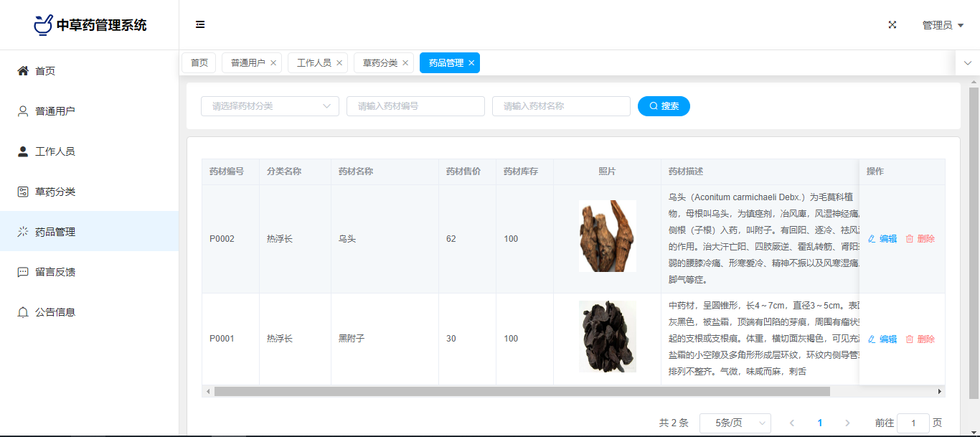Click the blue 搜索 button
This screenshot has width=980, height=437.
(x=664, y=106)
